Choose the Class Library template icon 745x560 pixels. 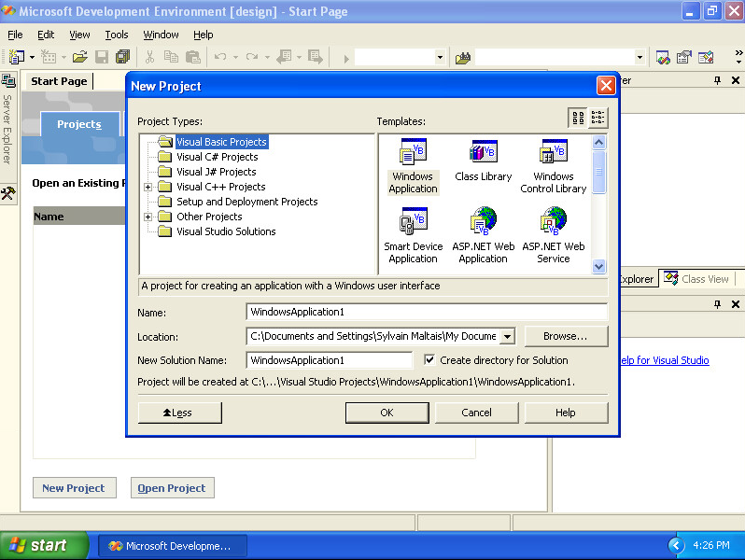483,153
